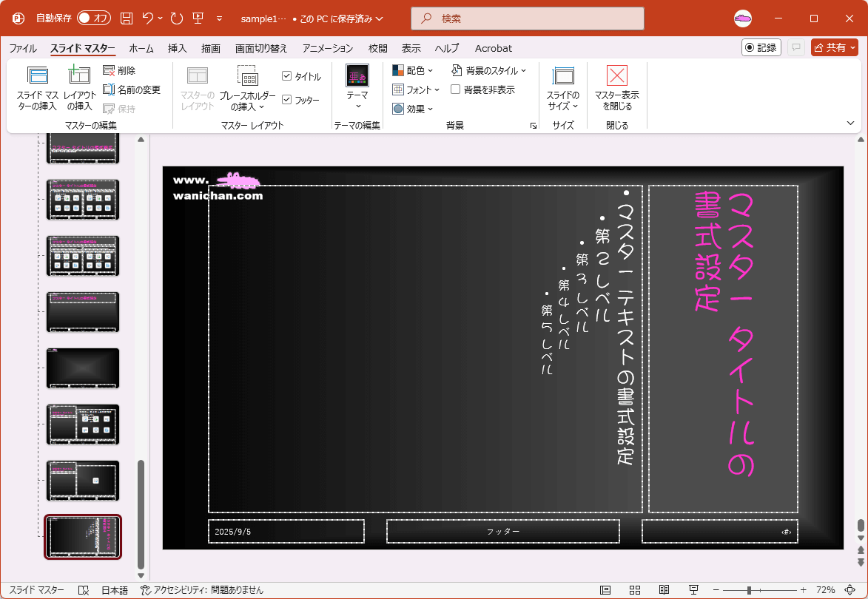The image size is (868, 599).
Task: Uncheck the Title checkbox
Action: (287, 76)
